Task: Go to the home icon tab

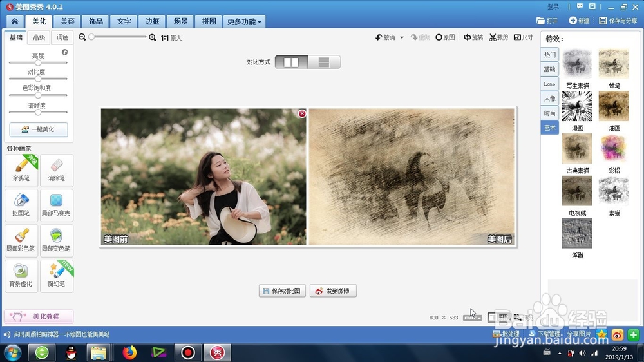Action: pyautogui.click(x=15, y=21)
